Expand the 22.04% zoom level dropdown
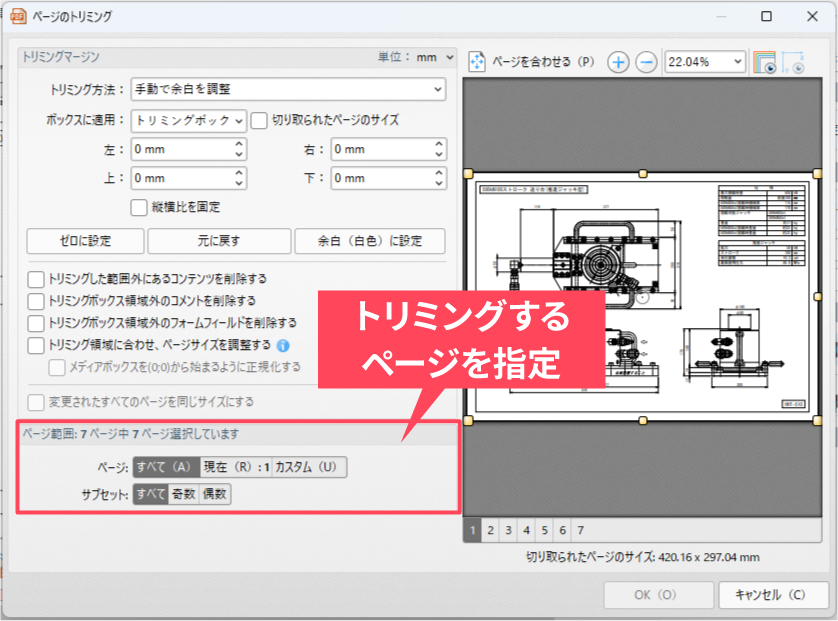Image resolution: width=838 pixels, height=621 pixels. 738,62
